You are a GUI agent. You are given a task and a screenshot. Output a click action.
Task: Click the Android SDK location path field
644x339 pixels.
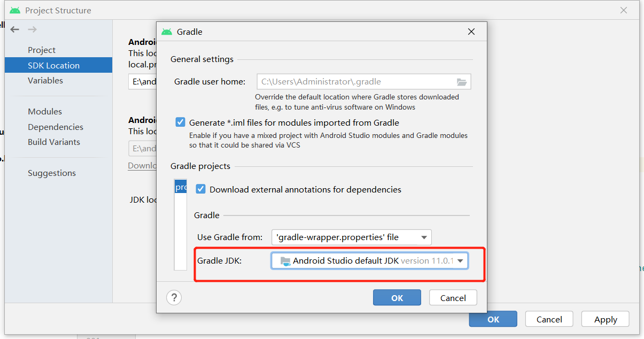[142, 82]
